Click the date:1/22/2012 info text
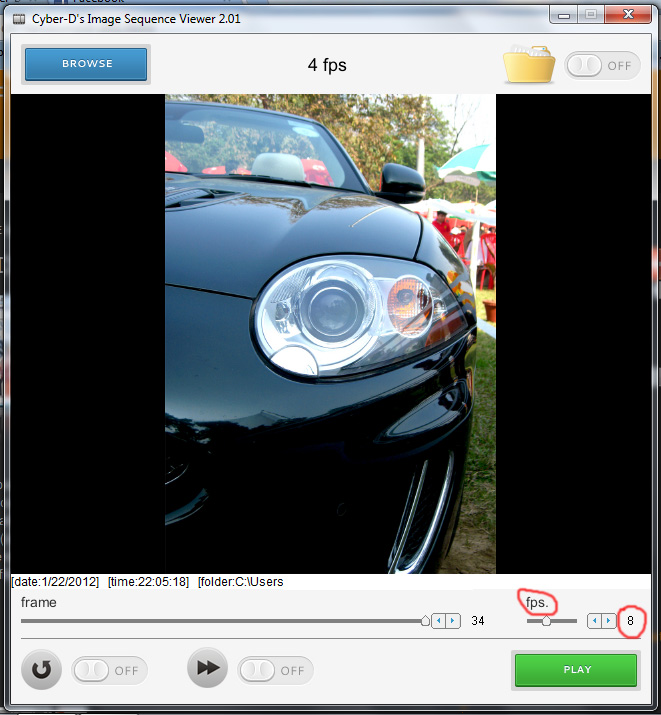The height and width of the screenshot is (715, 661). pyautogui.click(x=55, y=582)
